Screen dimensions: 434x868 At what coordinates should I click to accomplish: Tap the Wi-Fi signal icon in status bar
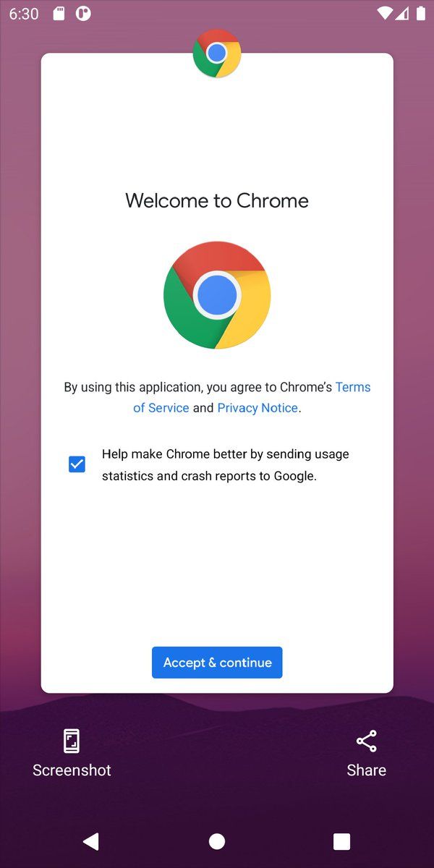point(385,14)
